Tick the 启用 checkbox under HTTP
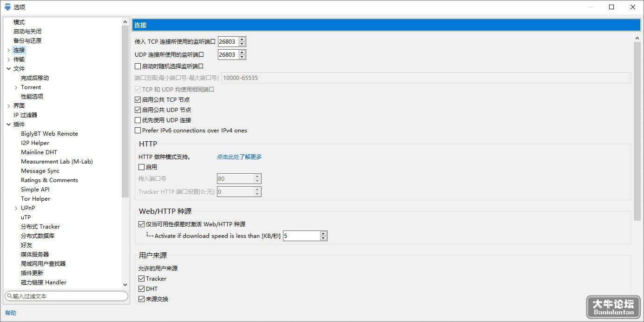Image resolution: width=644 pixels, height=322 pixels. point(142,167)
